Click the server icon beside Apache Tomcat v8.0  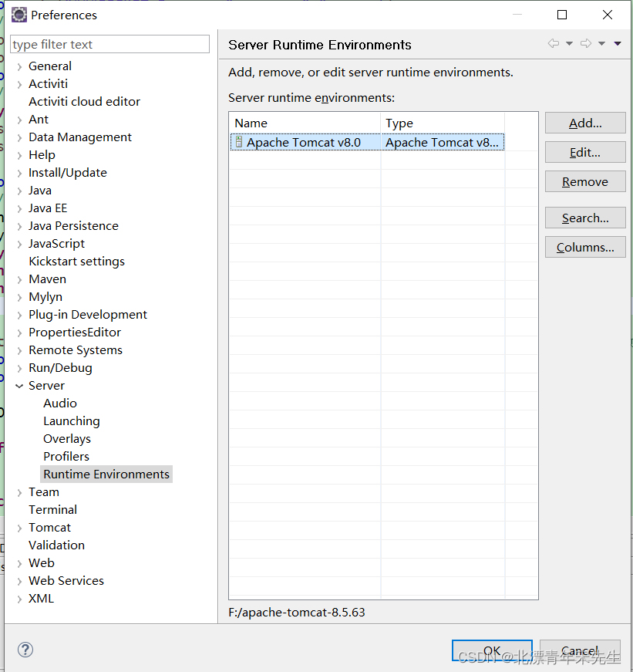click(x=239, y=142)
